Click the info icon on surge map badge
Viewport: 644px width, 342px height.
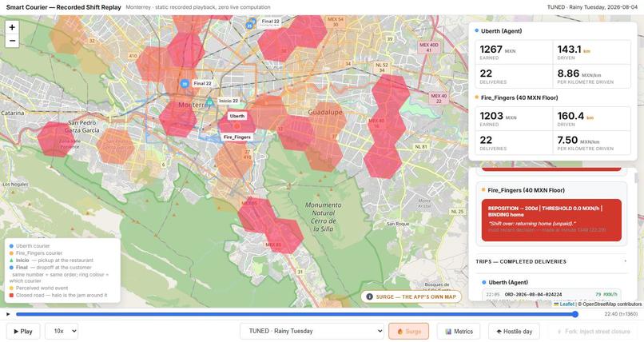click(x=369, y=296)
